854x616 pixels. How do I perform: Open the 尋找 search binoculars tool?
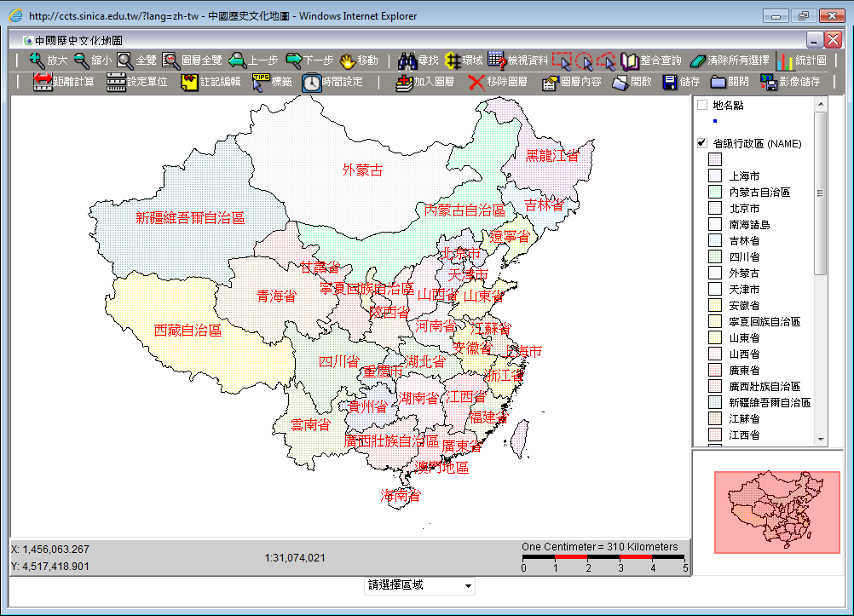tap(418, 60)
